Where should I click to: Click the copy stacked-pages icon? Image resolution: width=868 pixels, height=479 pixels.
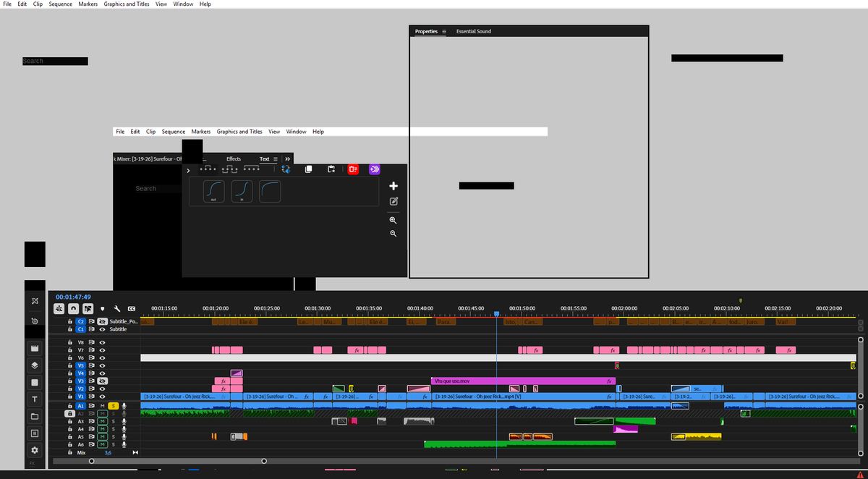tap(308, 169)
